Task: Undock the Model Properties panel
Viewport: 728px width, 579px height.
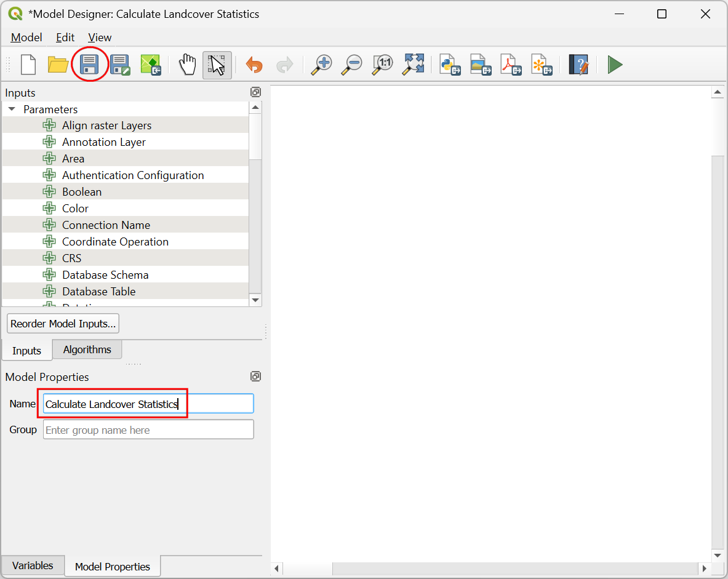Action: (255, 377)
